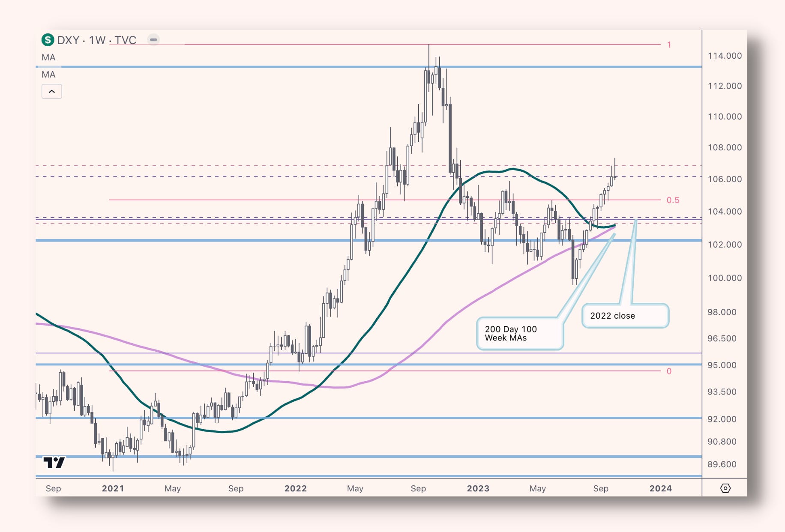Click the 112.000 price axis label
785x532 pixels.
click(725, 86)
